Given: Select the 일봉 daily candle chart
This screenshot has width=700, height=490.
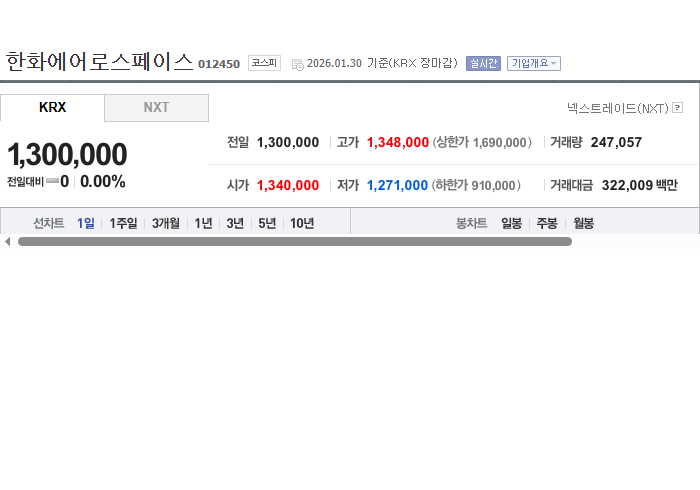Looking at the screenshot, I should tap(511, 223).
